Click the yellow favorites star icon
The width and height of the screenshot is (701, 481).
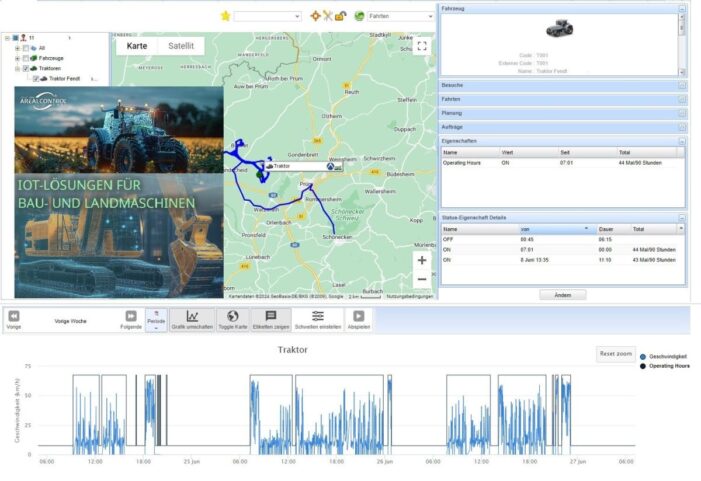(x=225, y=16)
